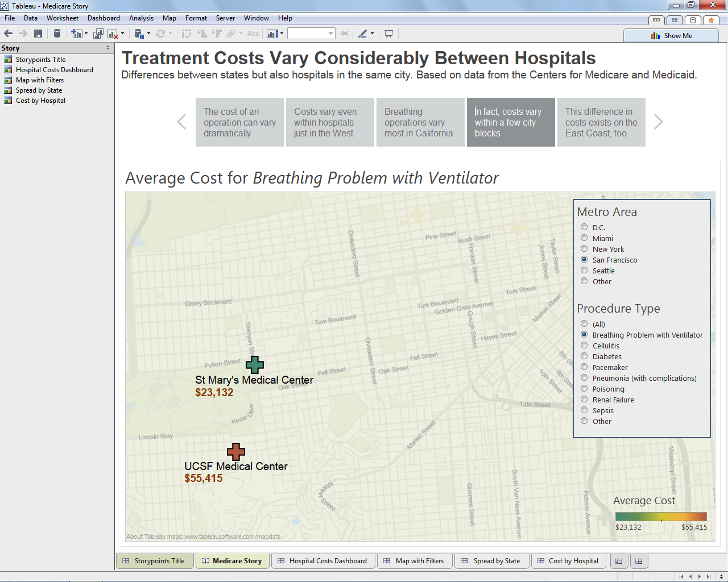Open the New Worksheet dropdown arrow
The height and width of the screenshot is (582, 728).
point(86,34)
